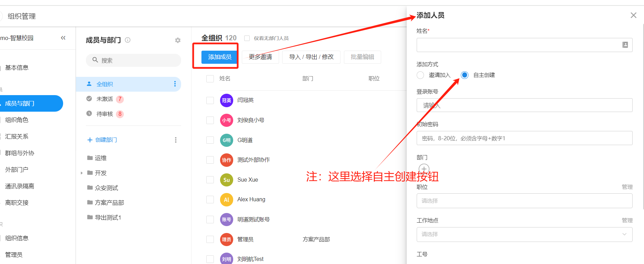Screen dimensions: 644x264
Task: Check the 仅看无部门人员 checkbox
Action: click(x=247, y=38)
